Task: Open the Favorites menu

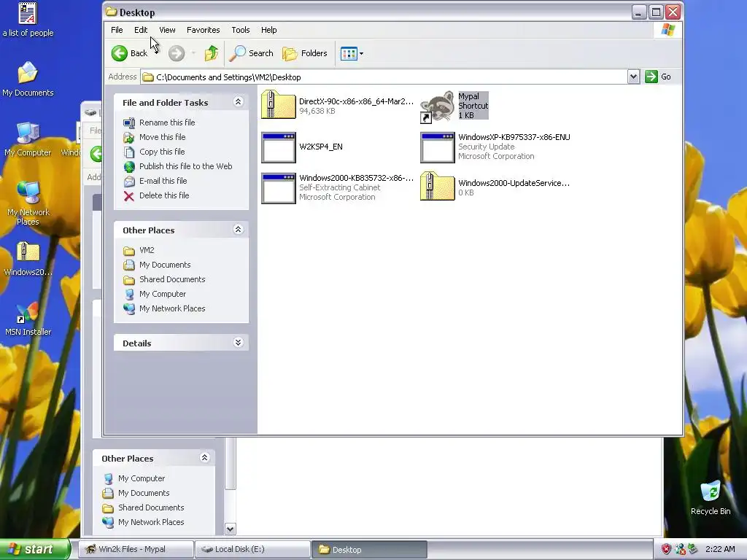Action: pos(203,30)
